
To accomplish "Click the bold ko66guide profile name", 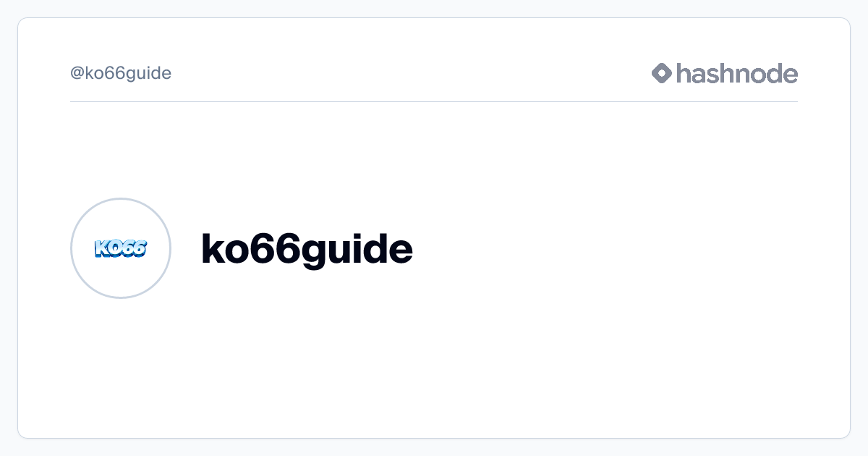I will point(307,249).
